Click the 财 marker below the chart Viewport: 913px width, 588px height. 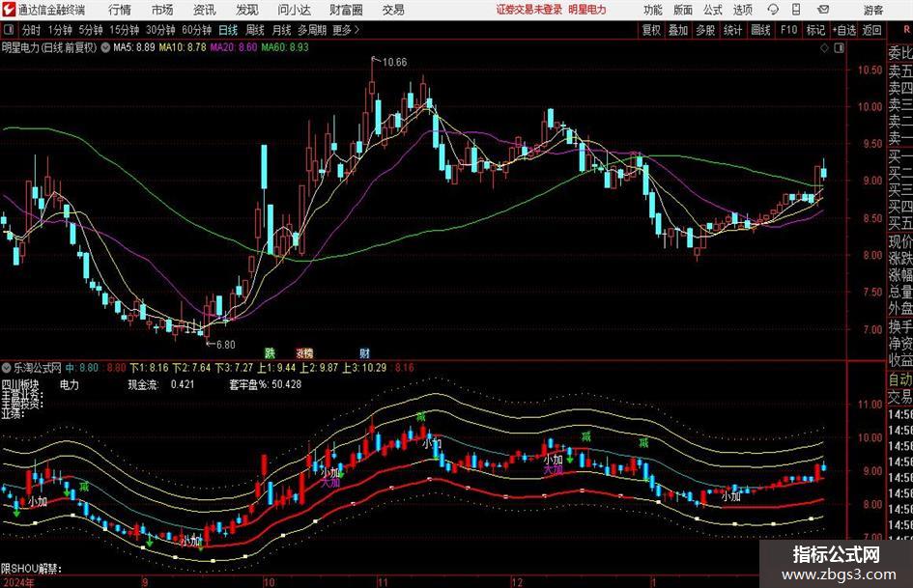coord(364,352)
